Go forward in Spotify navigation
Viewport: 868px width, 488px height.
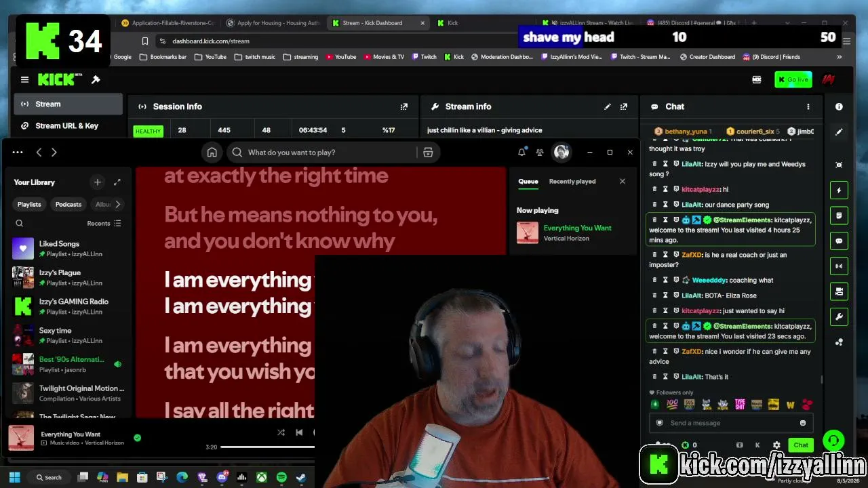(x=54, y=152)
